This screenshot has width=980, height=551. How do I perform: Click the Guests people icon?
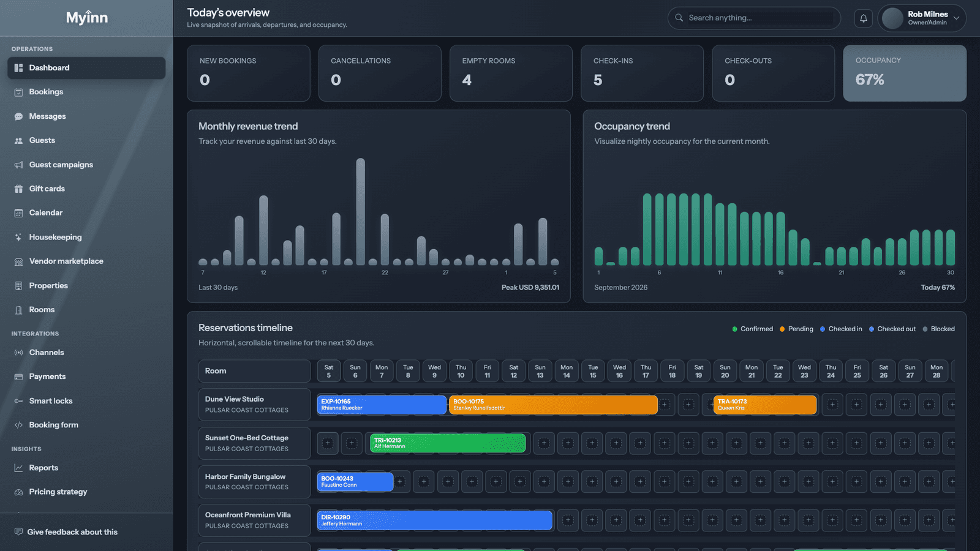click(18, 140)
